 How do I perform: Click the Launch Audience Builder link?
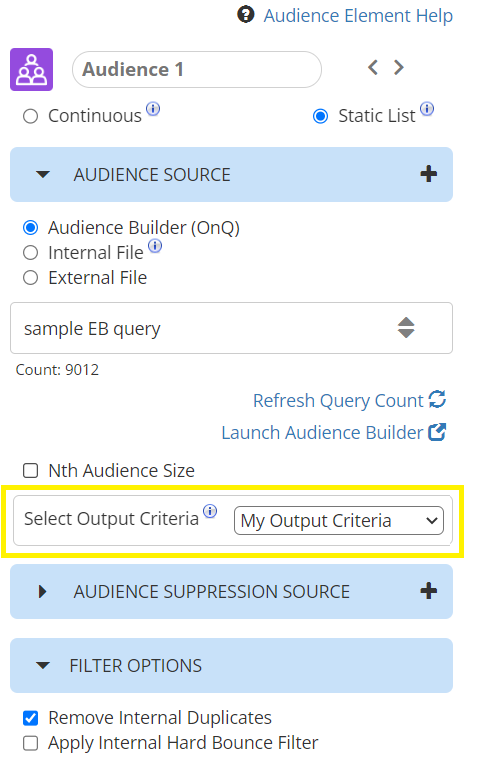click(334, 432)
